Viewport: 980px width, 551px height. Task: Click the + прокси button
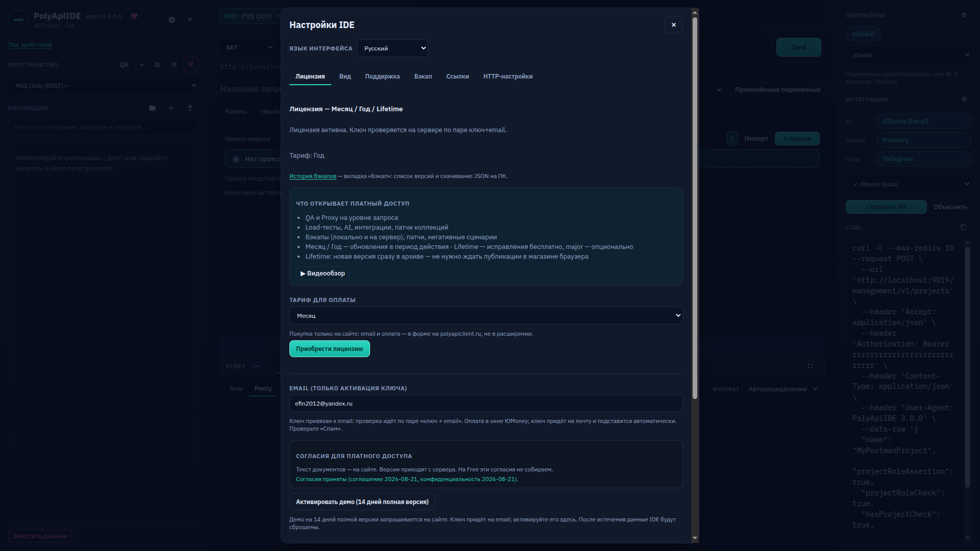[797, 139]
